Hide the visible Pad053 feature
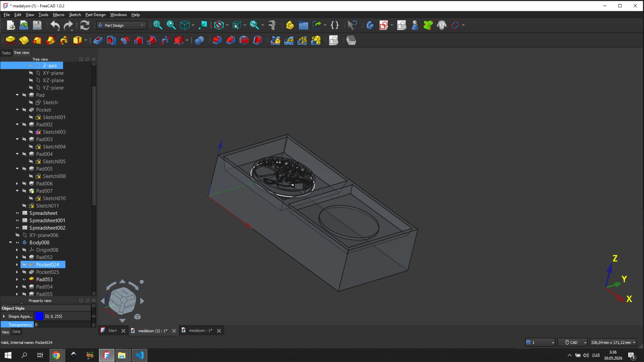The width and height of the screenshot is (644, 362). pyautogui.click(x=24, y=280)
